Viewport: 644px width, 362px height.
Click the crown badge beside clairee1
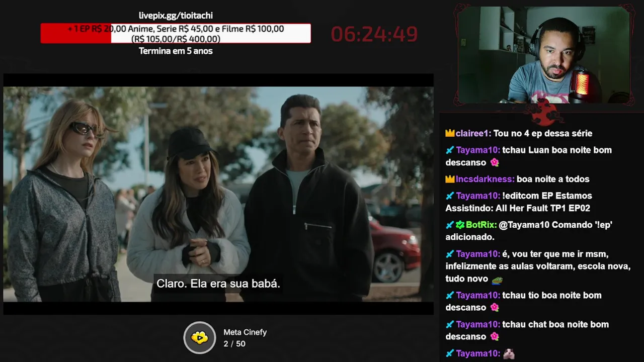tap(450, 133)
